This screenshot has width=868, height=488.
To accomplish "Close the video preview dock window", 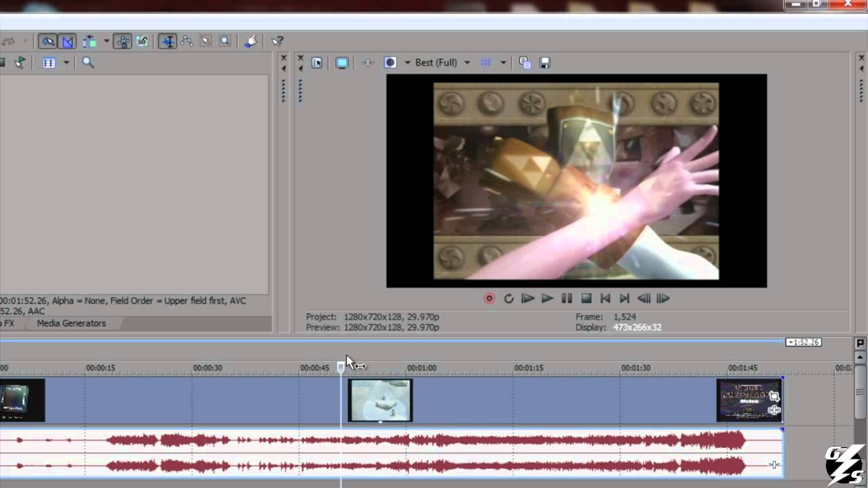I will click(300, 58).
